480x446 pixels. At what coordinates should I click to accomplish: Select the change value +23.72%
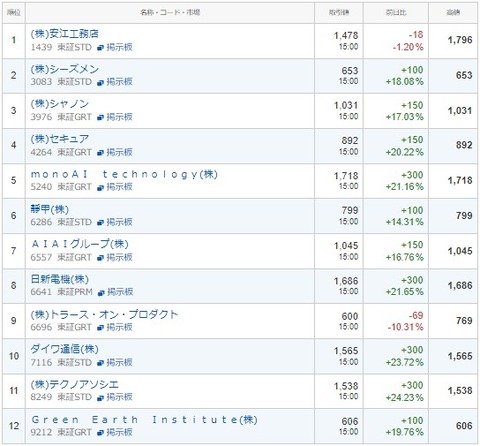(405, 362)
